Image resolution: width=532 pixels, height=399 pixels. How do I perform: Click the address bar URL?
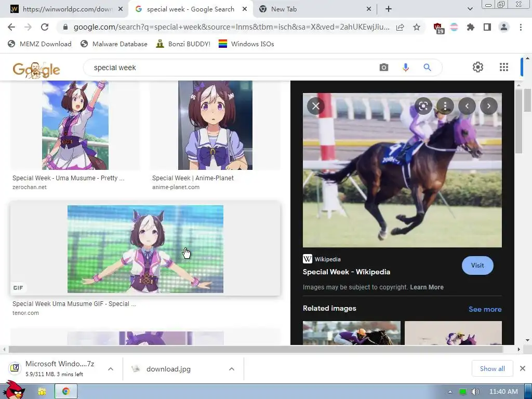tap(231, 27)
